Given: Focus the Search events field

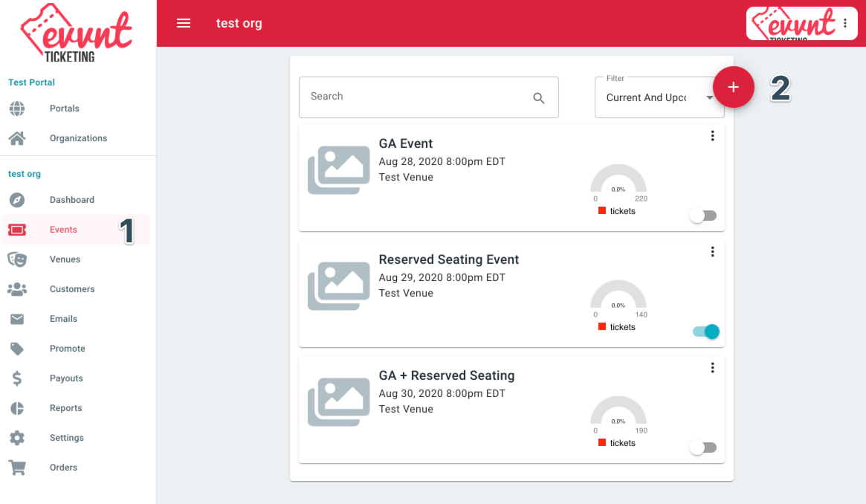Looking at the screenshot, I should 429,97.
